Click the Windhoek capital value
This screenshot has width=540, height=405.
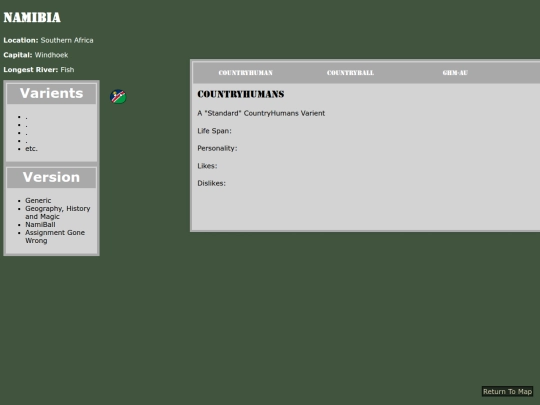51,55
